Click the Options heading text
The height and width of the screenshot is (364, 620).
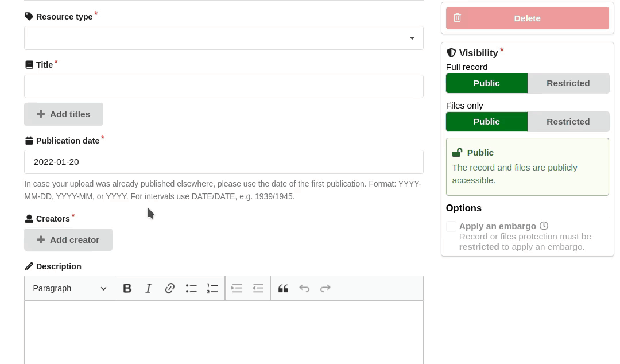click(464, 208)
